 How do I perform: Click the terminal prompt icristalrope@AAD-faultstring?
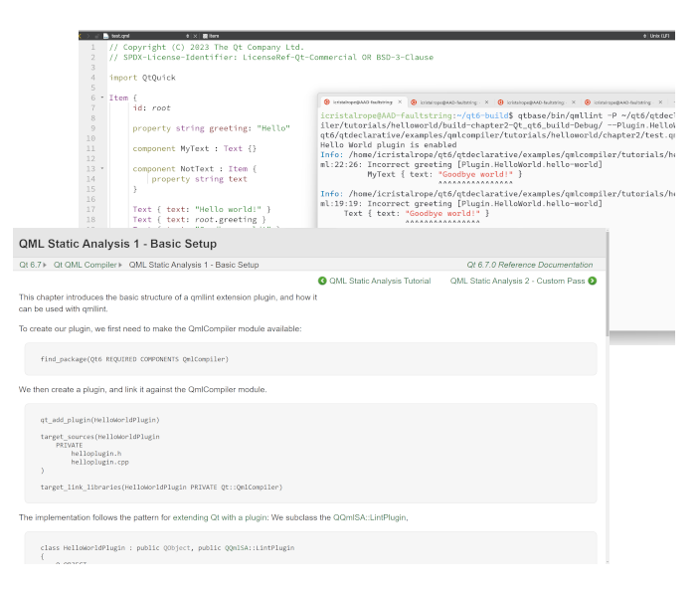[x=387, y=115]
